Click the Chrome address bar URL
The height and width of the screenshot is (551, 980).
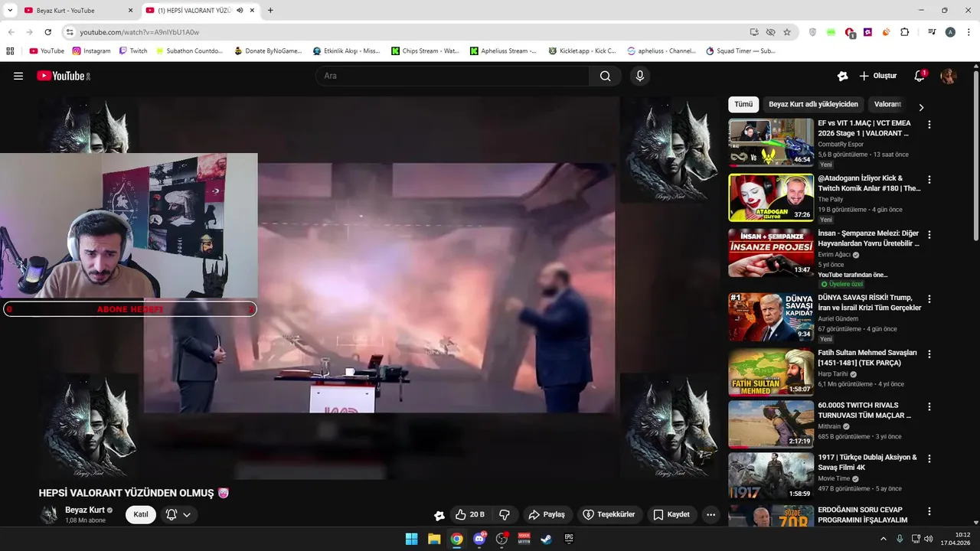139,32
